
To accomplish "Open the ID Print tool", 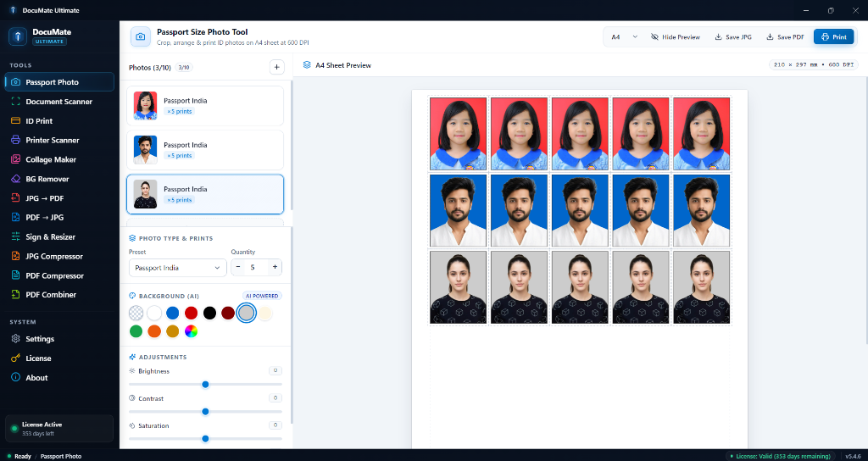I will [59, 120].
